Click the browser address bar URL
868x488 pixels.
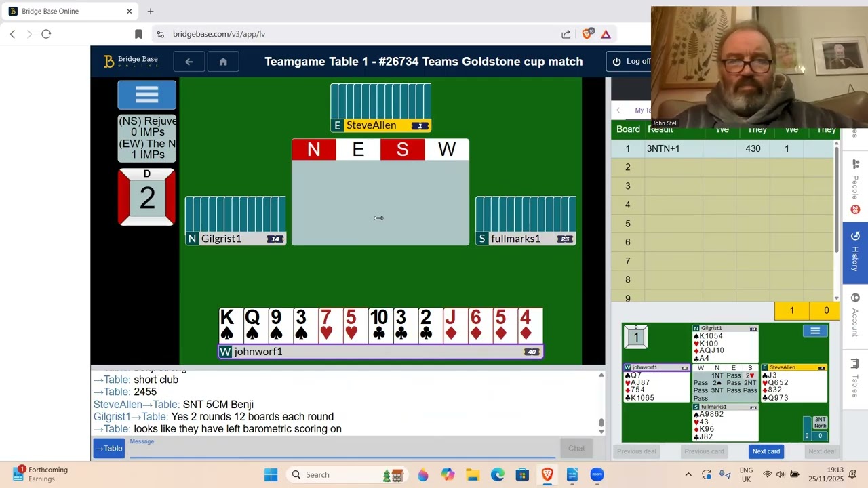coord(218,34)
